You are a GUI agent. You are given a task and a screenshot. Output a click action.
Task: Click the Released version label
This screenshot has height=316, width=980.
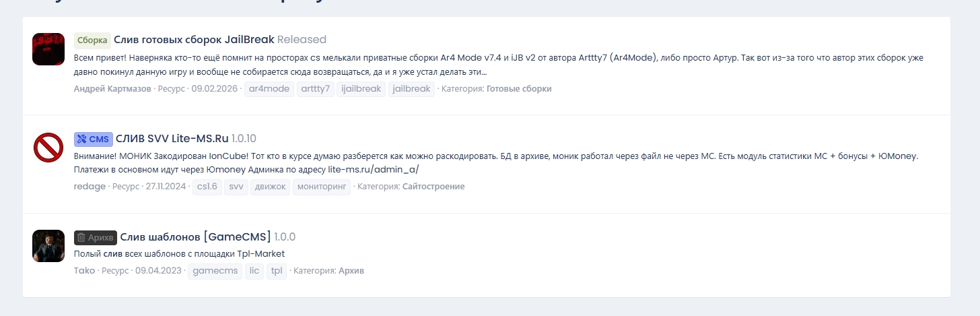[x=302, y=40]
